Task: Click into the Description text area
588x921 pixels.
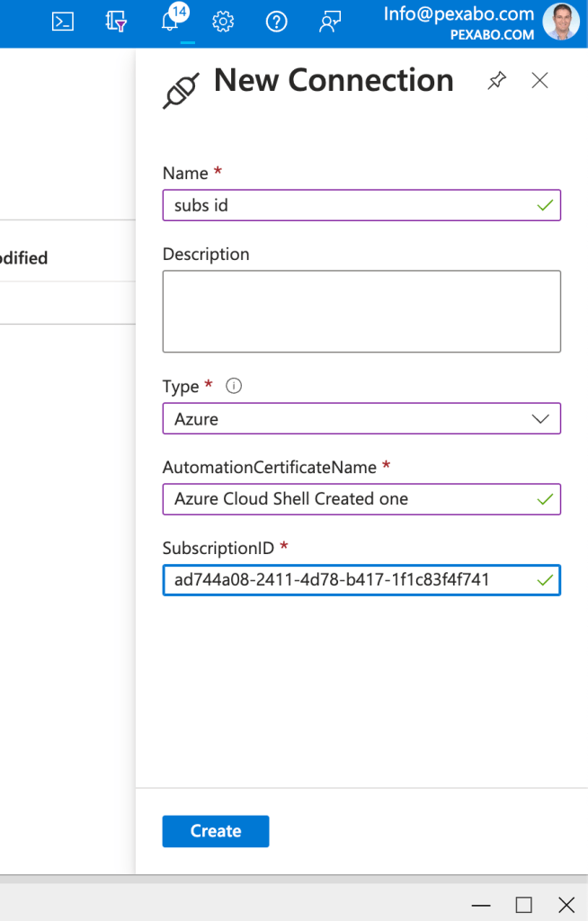Action: click(x=361, y=311)
